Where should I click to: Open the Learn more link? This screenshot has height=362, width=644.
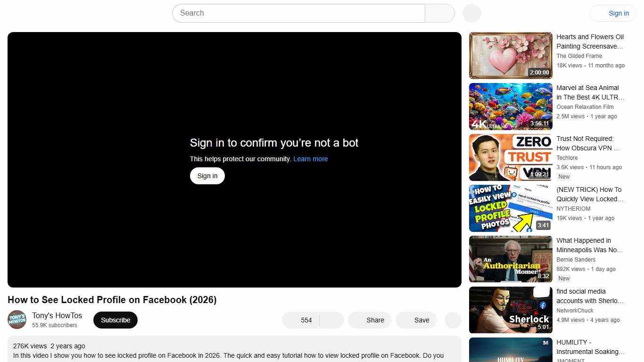point(310,159)
